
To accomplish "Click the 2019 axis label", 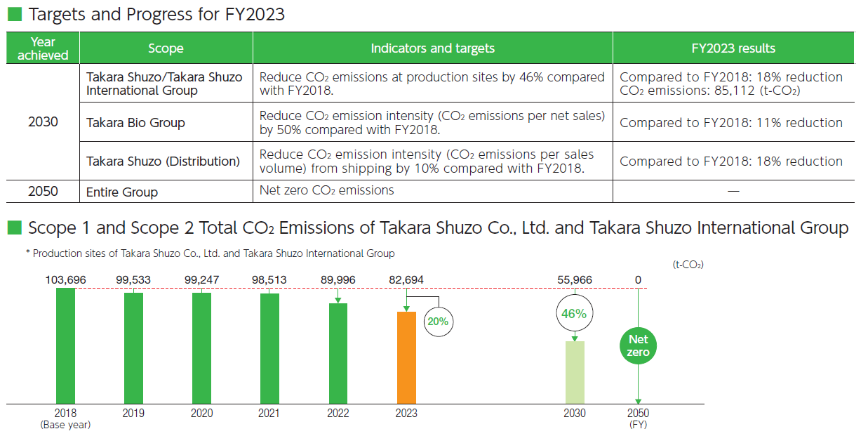I will tap(133, 413).
